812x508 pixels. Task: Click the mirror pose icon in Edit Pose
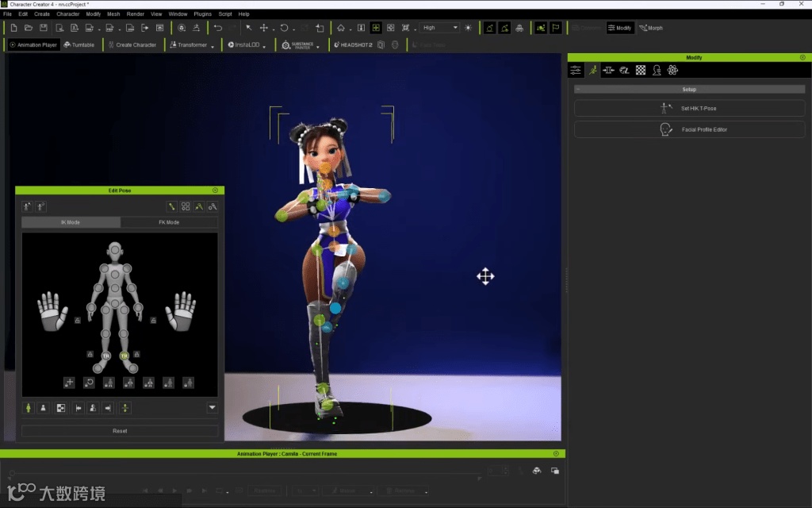tap(124, 409)
